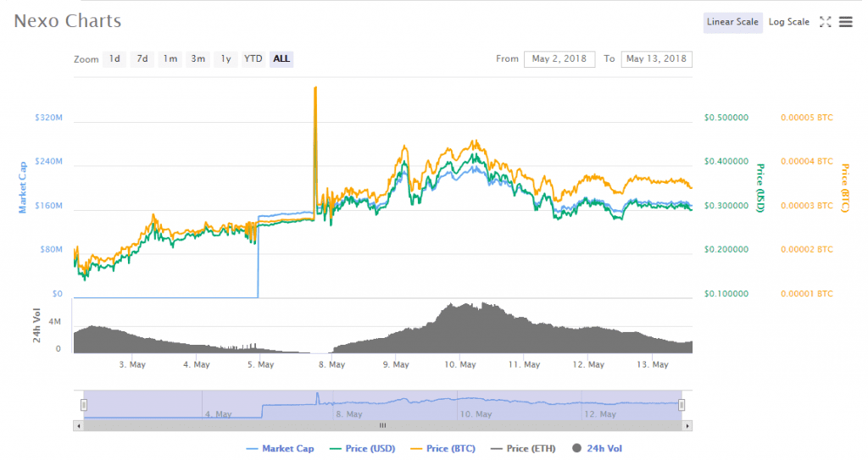The image size is (868, 460).
Task: Click the 10. May x-axis date label
Action: [460, 365]
